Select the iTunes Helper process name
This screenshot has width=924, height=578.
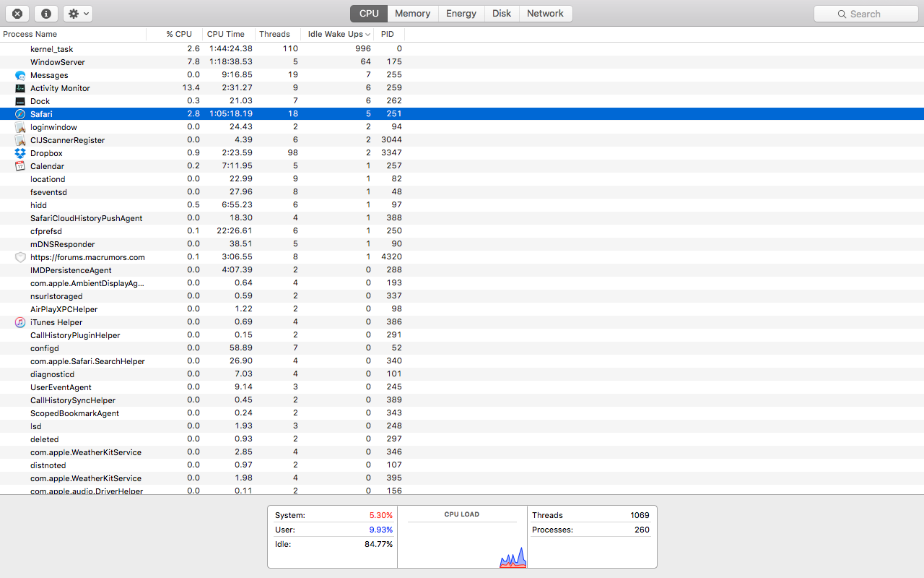click(x=56, y=322)
